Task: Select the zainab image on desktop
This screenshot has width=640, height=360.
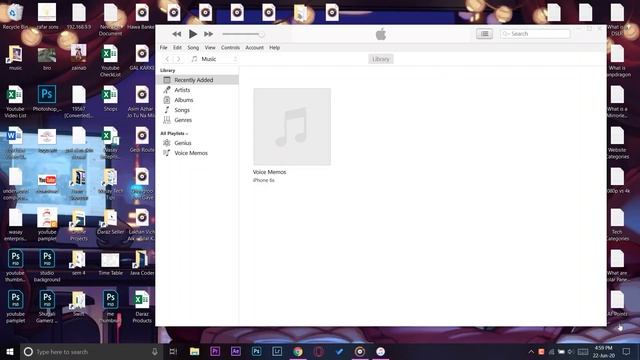Action: [78, 58]
